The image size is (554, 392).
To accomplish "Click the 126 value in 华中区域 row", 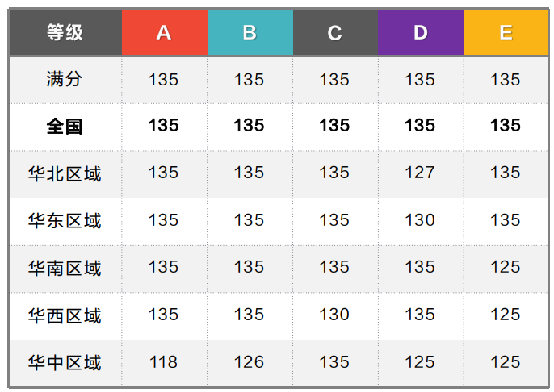I will coord(250,362).
